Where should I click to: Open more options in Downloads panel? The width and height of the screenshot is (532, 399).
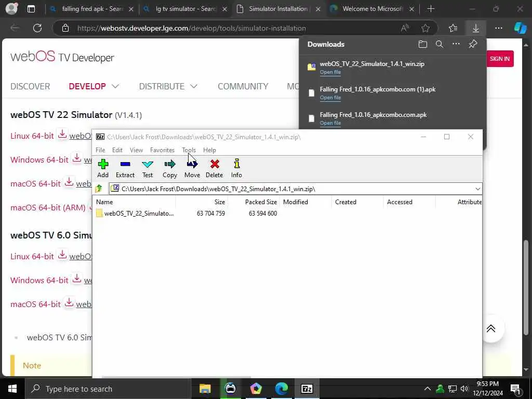click(456, 44)
